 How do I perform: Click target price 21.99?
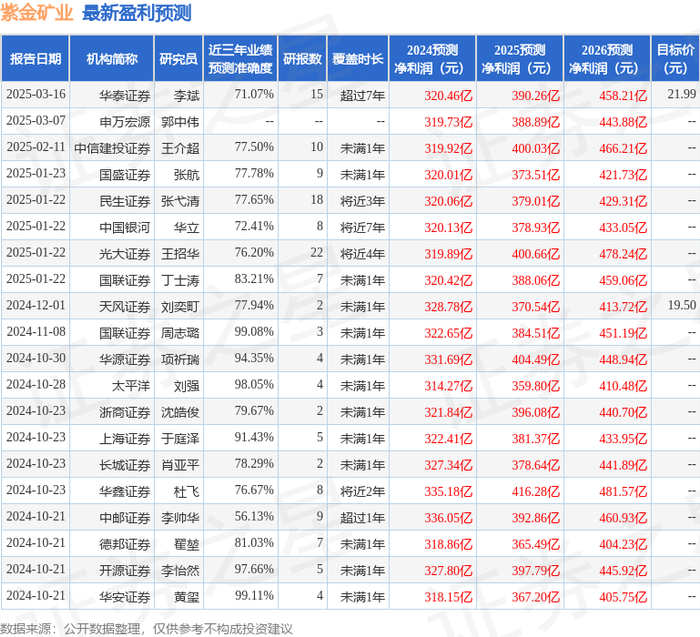[x=682, y=94]
